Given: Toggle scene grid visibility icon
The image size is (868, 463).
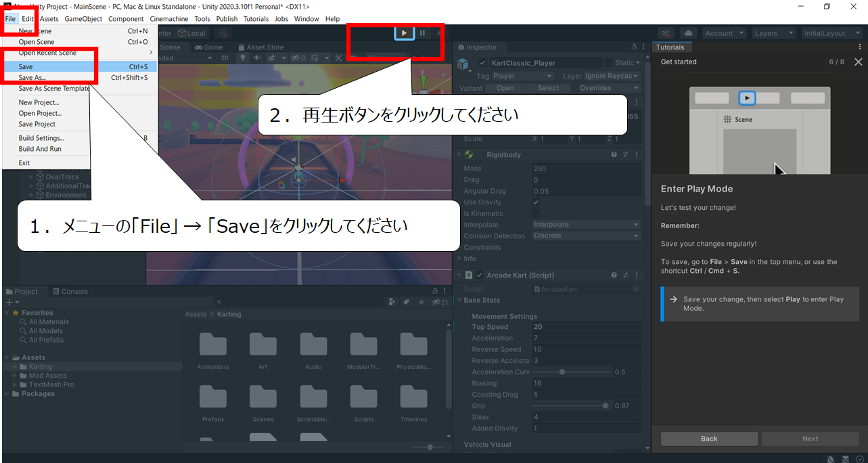Looking at the screenshot, I should tap(315, 58).
